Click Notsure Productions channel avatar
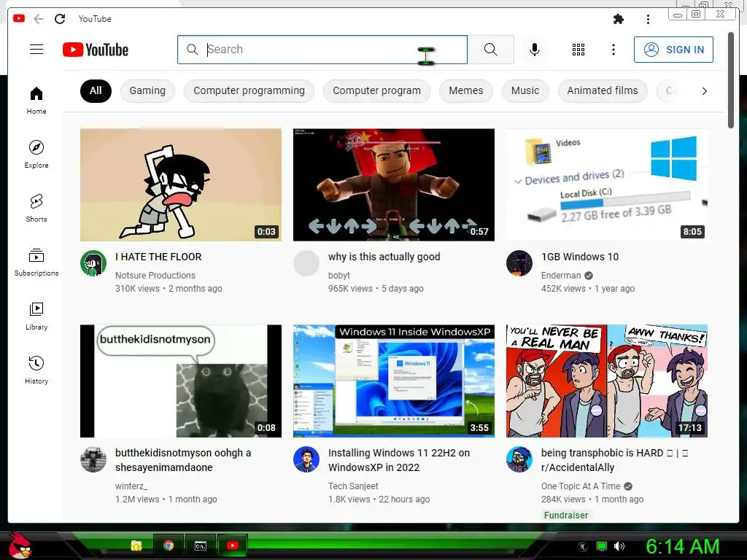Image resolution: width=747 pixels, height=560 pixels. (x=93, y=263)
